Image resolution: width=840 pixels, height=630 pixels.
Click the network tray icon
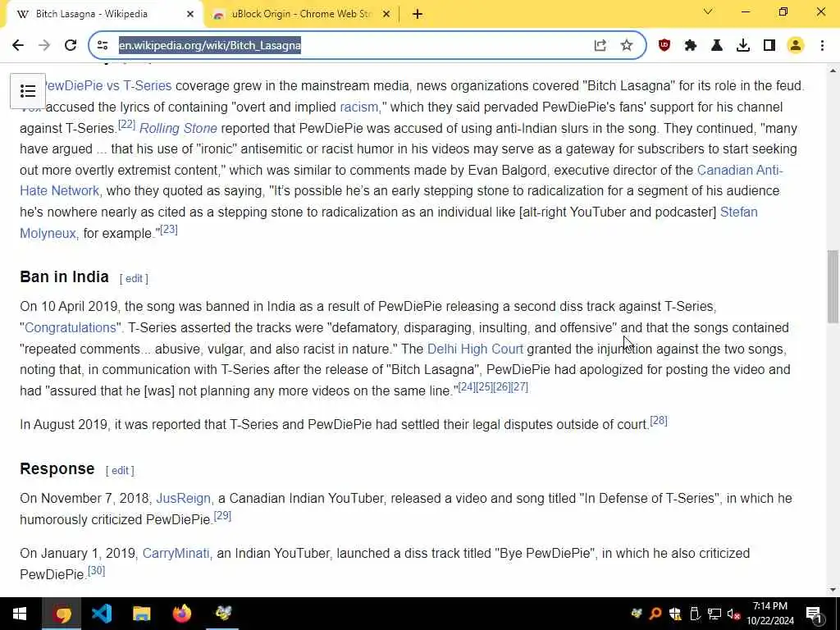(x=714, y=614)
